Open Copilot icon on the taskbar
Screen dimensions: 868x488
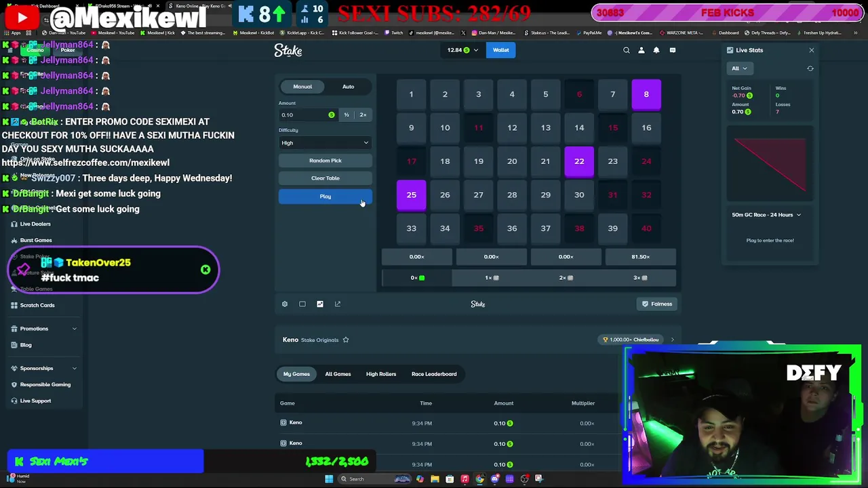pos(420,479)
